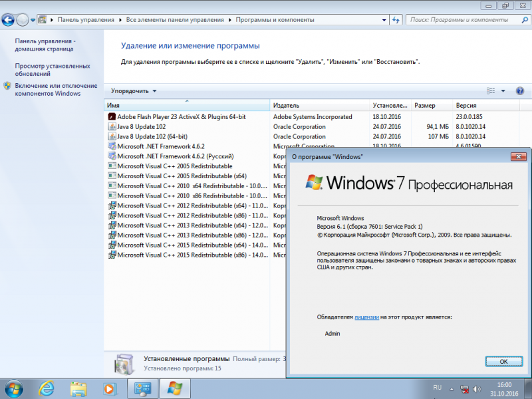Open 'Включение или отключение компонентов Windows' link
532x399 pixels.
pyautogui.click(x=56, y=90)
